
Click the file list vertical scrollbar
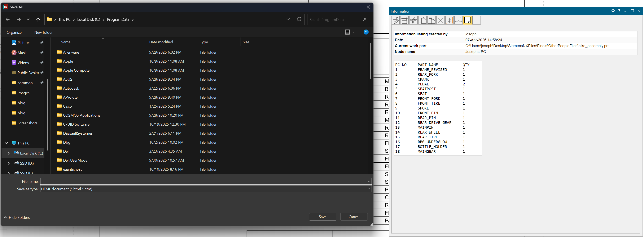coord(371,61)
